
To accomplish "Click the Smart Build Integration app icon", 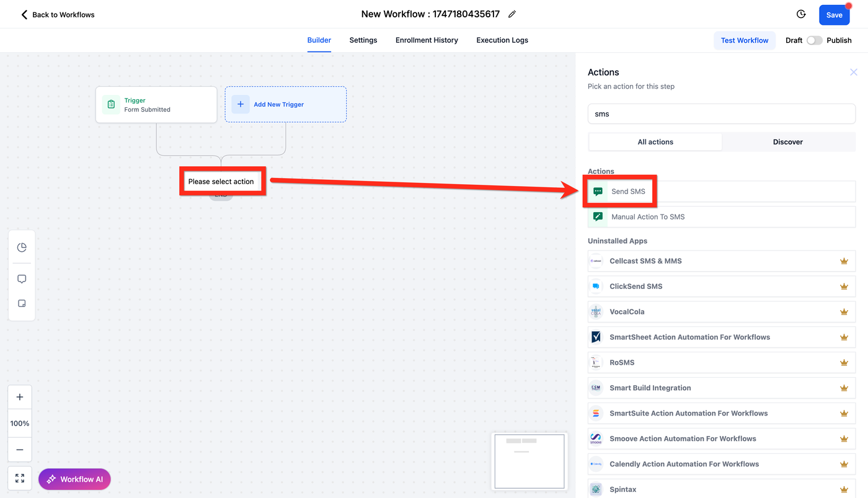I will coord(596,388).
